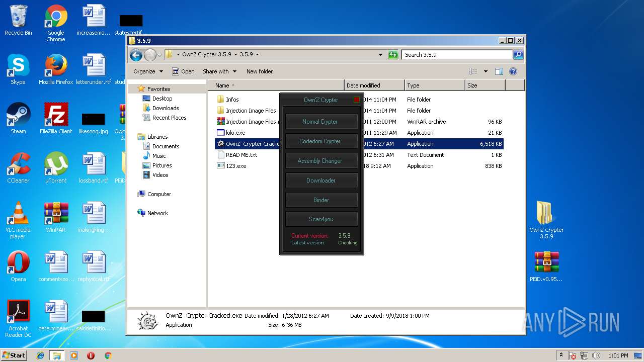Click the Forward navigation arrow in Explorer
The height and width of the screenshot is (362, 644).
pos(150,55)
